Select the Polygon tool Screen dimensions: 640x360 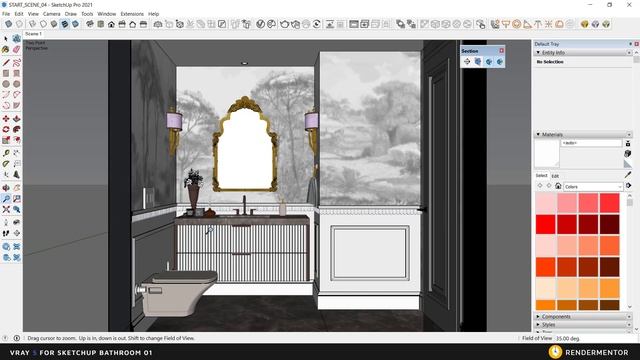pyautogui.click(x=16, y=84)
